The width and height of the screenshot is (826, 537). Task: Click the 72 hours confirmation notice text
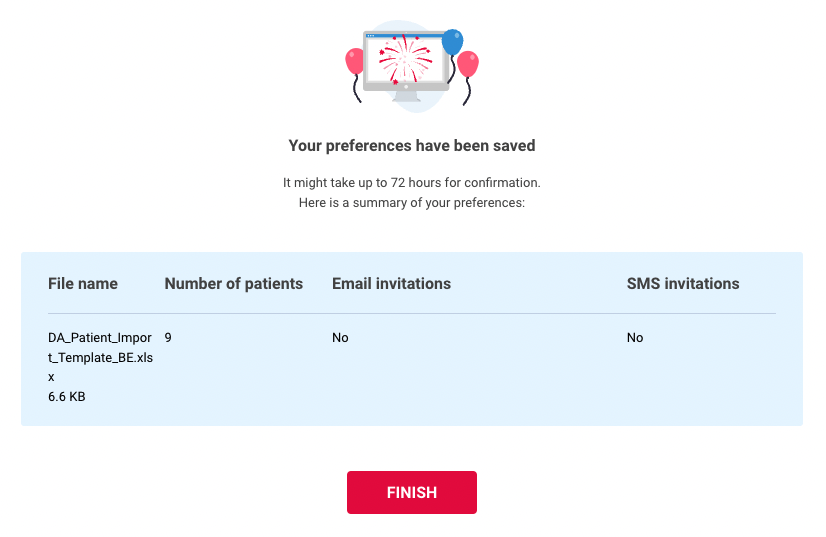pos(411,182)
